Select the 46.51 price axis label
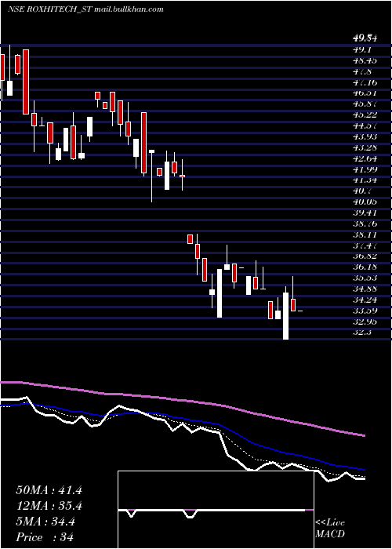 [365, 93]
